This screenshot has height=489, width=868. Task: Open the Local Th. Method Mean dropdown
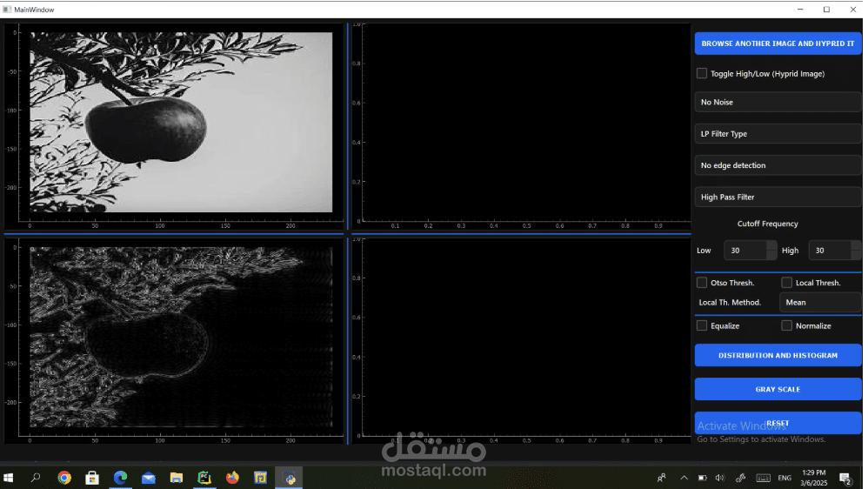(820, 303)
